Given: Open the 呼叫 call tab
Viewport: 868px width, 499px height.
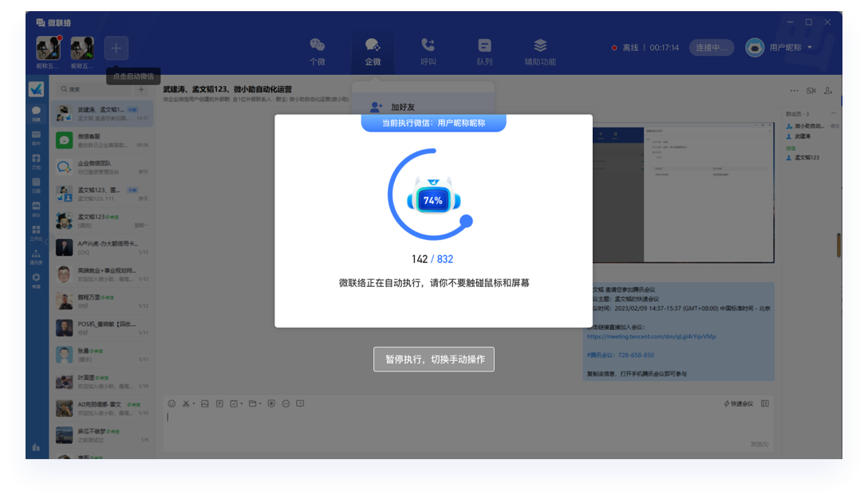Looking at the screenshot, I should click(x=428, y=52).
